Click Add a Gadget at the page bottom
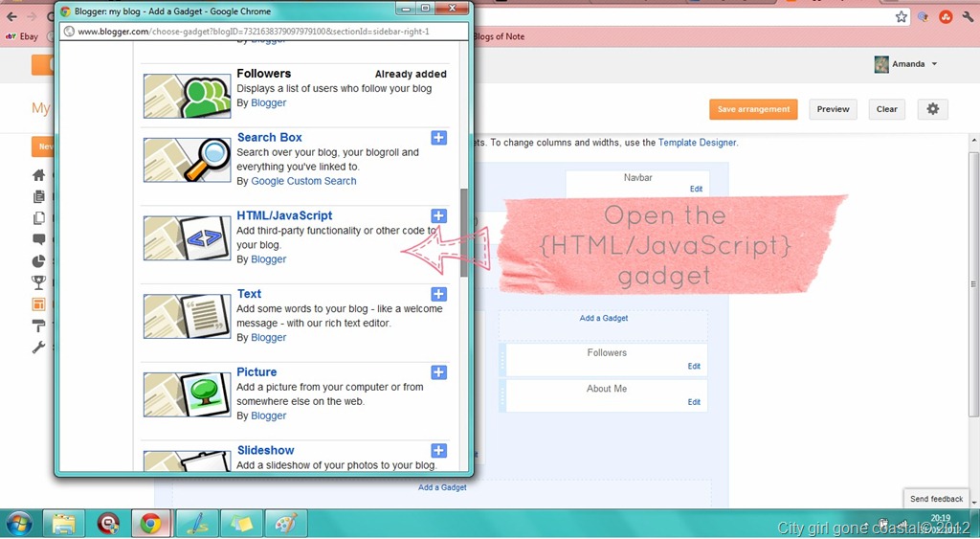The width and height of the screenshot is (980, 539). tap(442, 487)
